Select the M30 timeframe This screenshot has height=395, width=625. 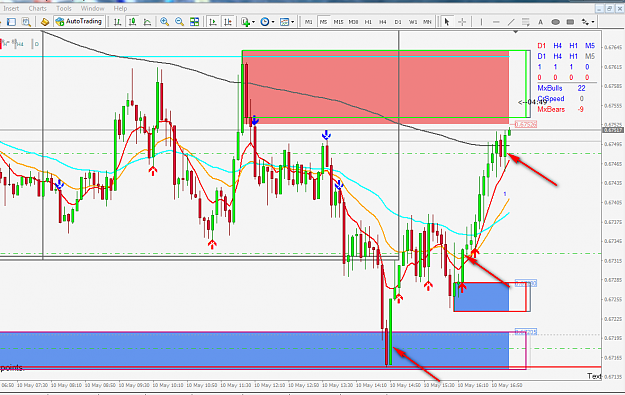353,22
